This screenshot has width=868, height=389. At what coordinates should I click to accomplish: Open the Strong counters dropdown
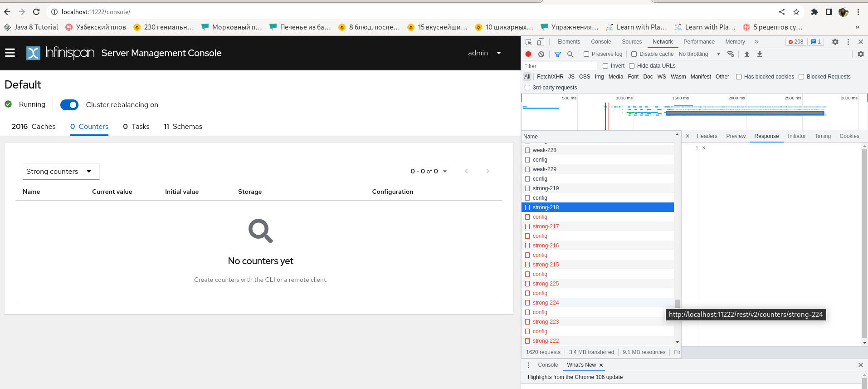click(61, 172)
